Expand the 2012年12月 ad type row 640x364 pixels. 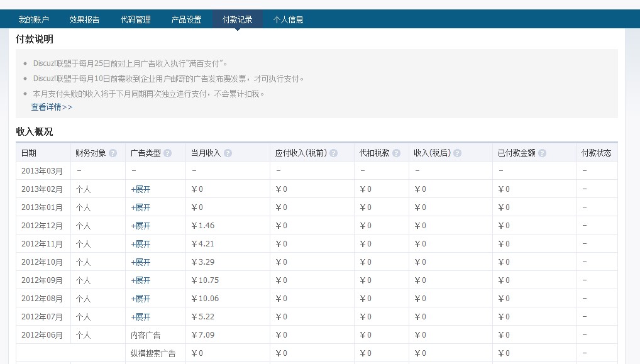coord(141,226)
